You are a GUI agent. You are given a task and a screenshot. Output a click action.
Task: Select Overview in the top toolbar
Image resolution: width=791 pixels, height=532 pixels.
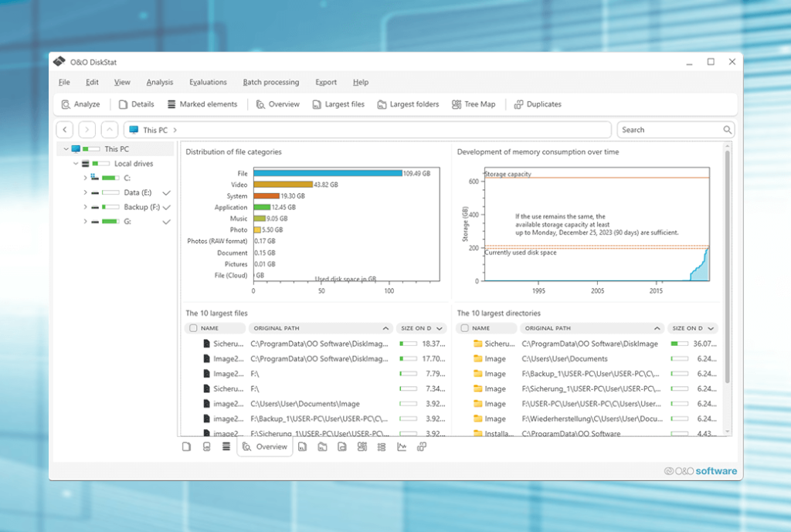277,104
